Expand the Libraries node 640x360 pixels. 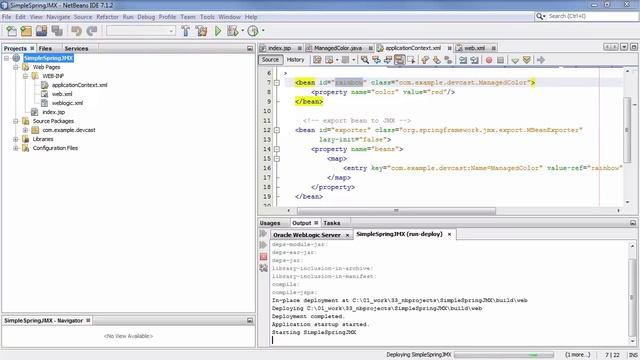(16, 139)
